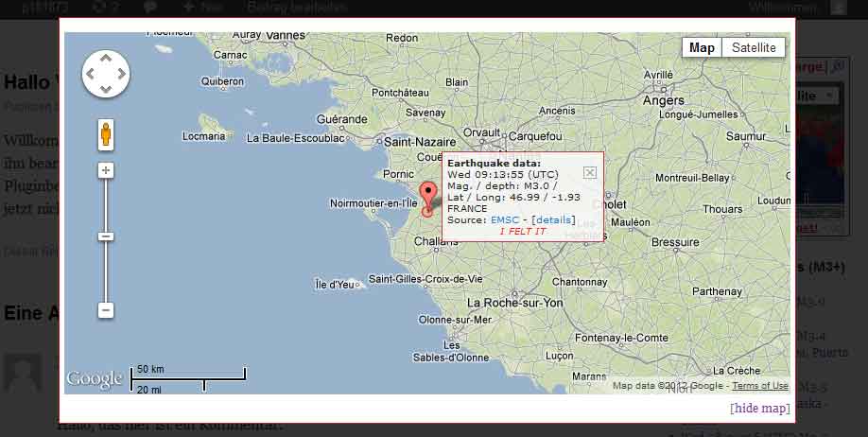Click the Les Sables-d'Olonne label
Image resolution: width=868 pixels, height=437 pixels.
(x=451, y=352)
